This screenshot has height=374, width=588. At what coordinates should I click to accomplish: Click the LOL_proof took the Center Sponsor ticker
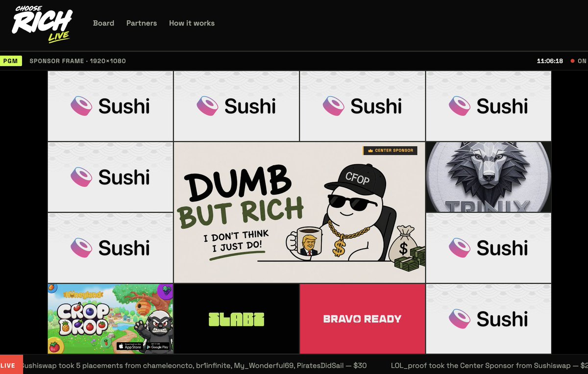point(489,366)
